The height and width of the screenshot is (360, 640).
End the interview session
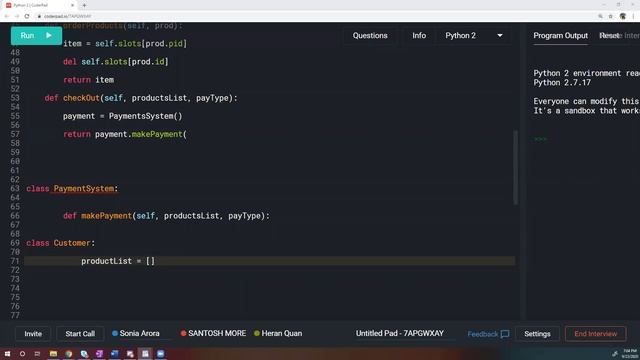coord(596,333)
